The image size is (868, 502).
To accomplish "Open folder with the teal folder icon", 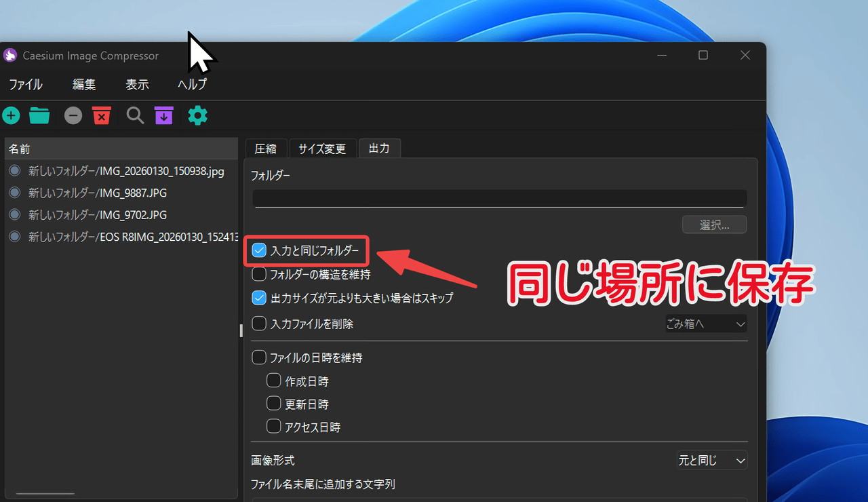I will tap(39, 116).
